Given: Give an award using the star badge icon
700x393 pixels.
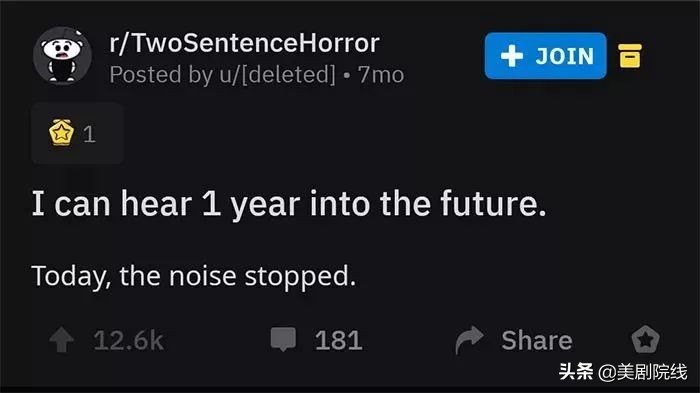Looking at the screenshot, I should [x=646, y=339].
